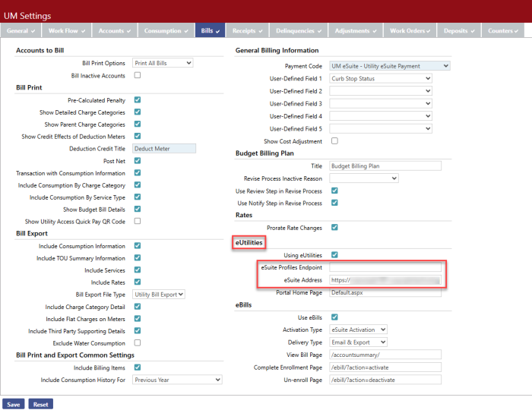Click the Reset button
The height and width of the screenshot is (410, 532).
41,404
